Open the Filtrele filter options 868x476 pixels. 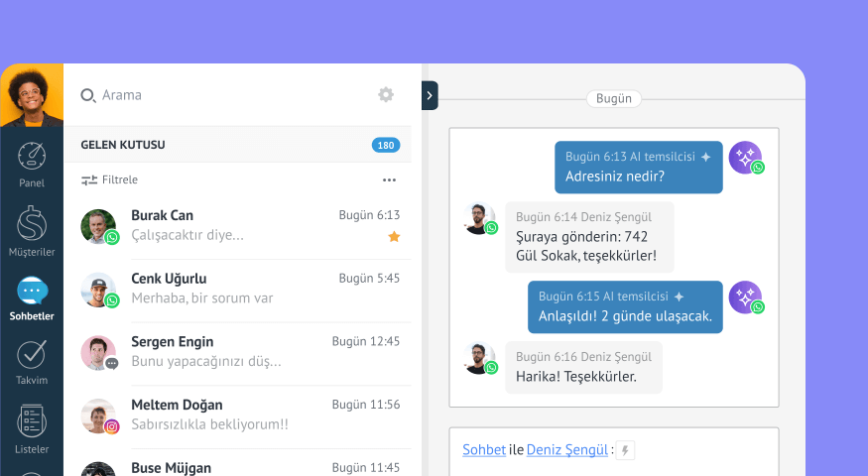(109, 179)
